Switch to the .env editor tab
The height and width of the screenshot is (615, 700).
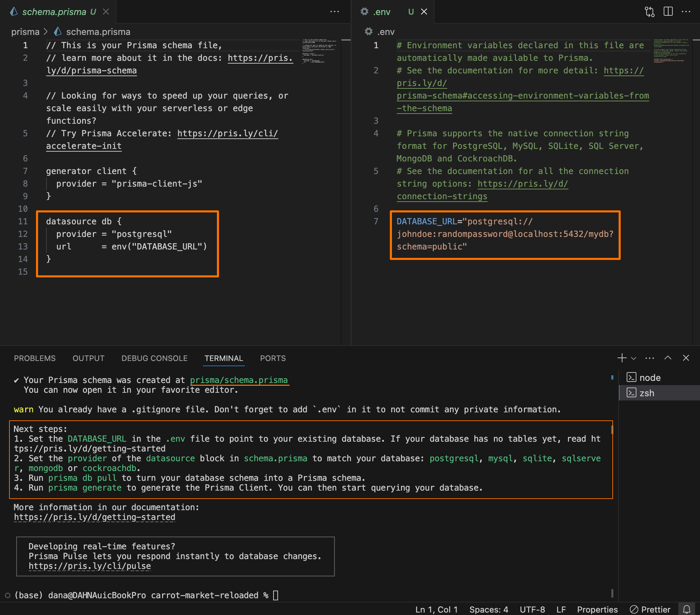coord(381,12)
